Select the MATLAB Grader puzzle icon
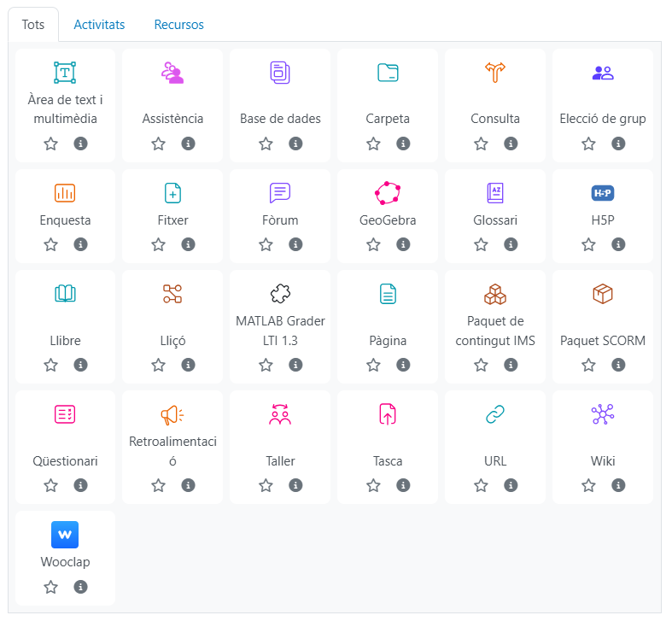This screenshot has height=621, width=672. (x=280, y=295)
